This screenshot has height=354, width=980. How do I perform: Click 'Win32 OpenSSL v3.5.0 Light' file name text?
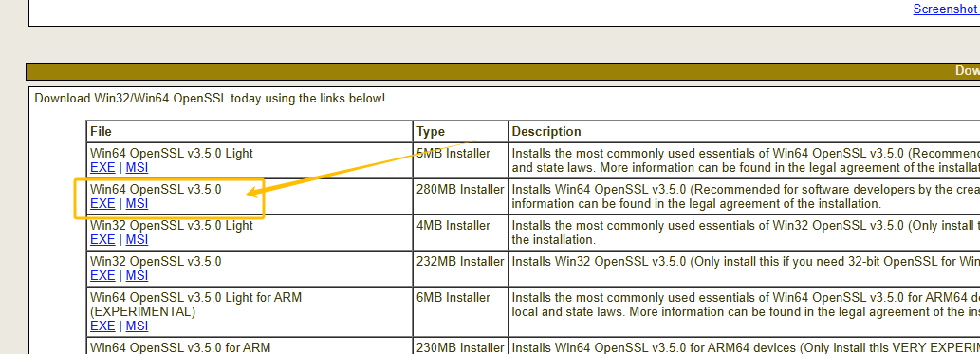coord(172,225)
